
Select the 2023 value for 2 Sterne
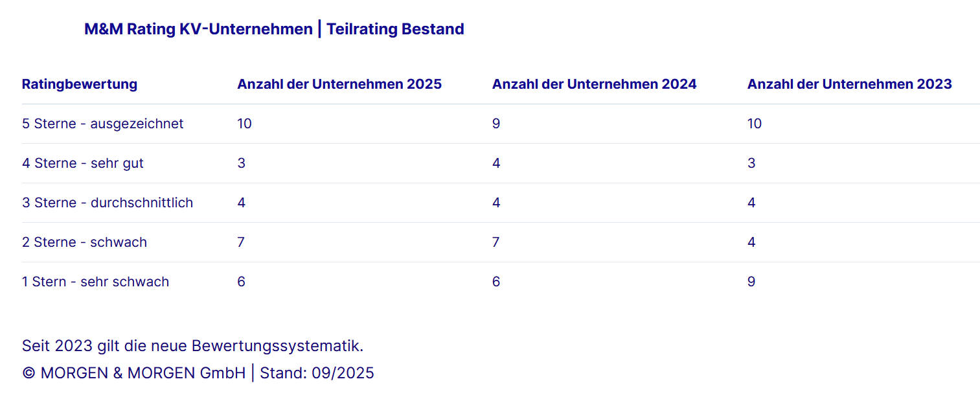point(751,242)
